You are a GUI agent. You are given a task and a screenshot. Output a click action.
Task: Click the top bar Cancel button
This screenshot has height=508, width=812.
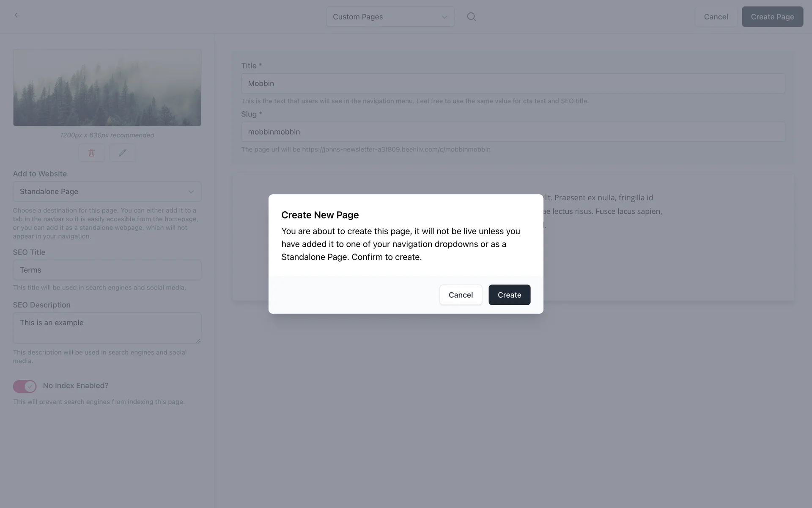click(x=716, y=17)
